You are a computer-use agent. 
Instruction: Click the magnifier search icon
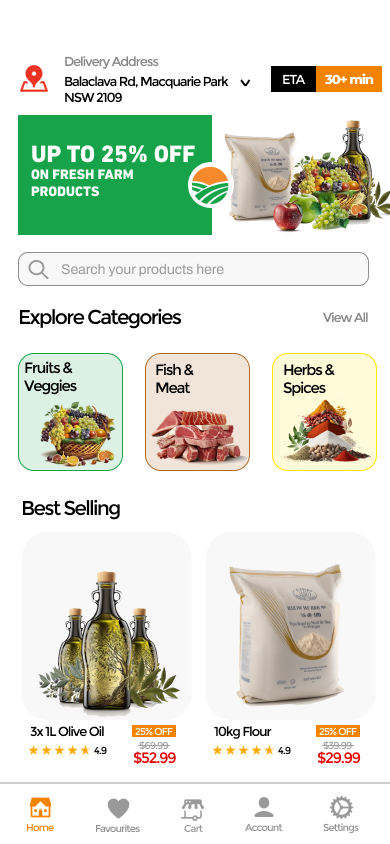click(38, 269)
